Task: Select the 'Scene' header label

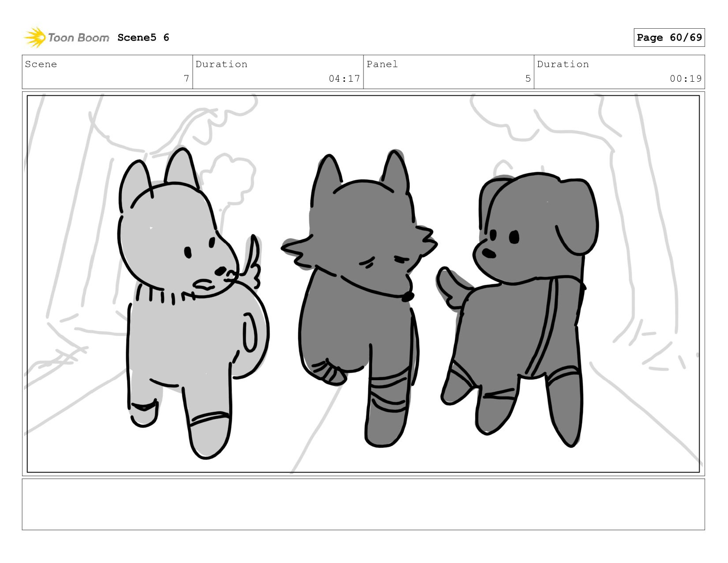Action: (x=41, y=64)
